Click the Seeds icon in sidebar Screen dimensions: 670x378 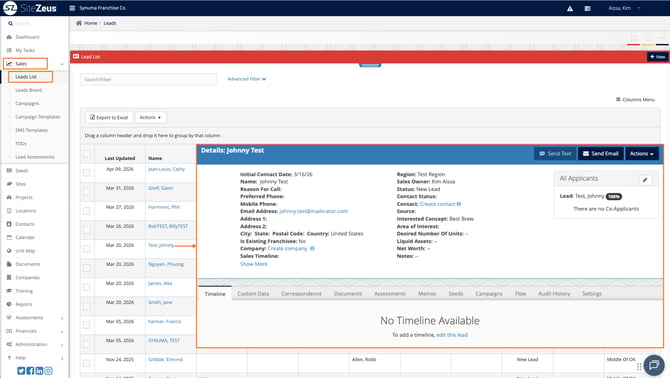(9, 171)
